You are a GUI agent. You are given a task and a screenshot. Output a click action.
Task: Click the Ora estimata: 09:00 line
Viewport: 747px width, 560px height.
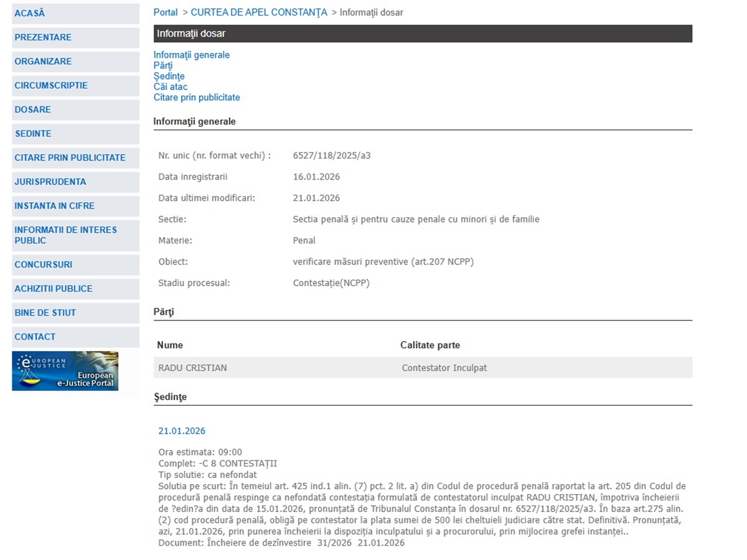point(200,452)
